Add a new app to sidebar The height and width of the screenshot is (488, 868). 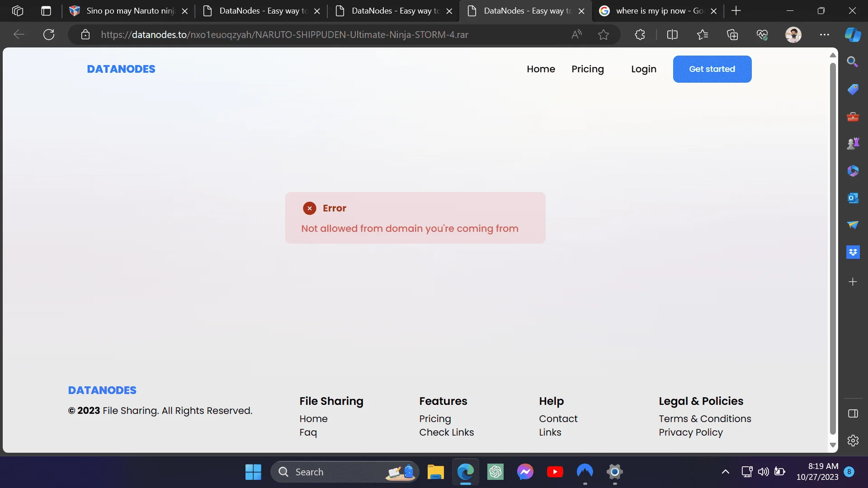(x=853, y=282)
